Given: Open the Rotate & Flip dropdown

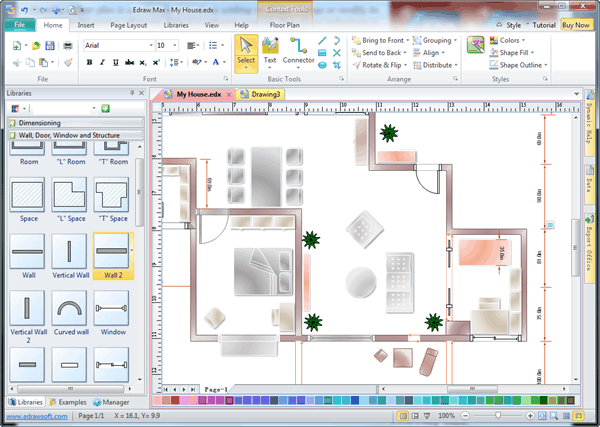Looking at the screenshot, I should (385, 66).
